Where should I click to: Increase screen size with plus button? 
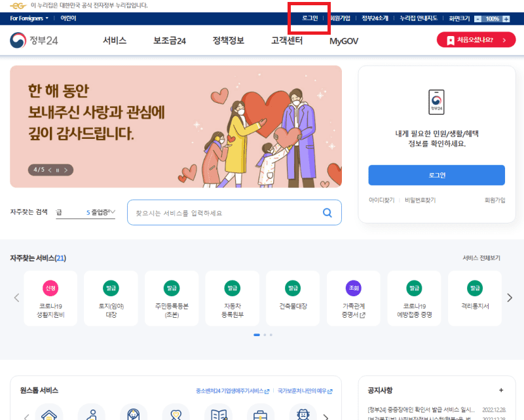pyautogui.click(x=506, y=19)
